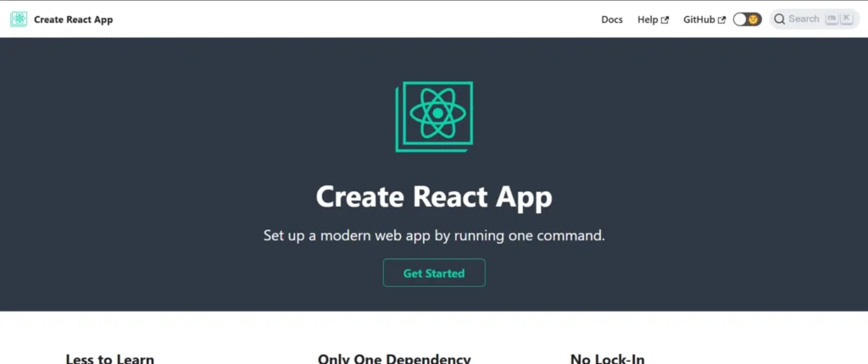Click the Ctrl key hint in search
The height and width of the screenshot is (364, 868).
coord(832,19)
